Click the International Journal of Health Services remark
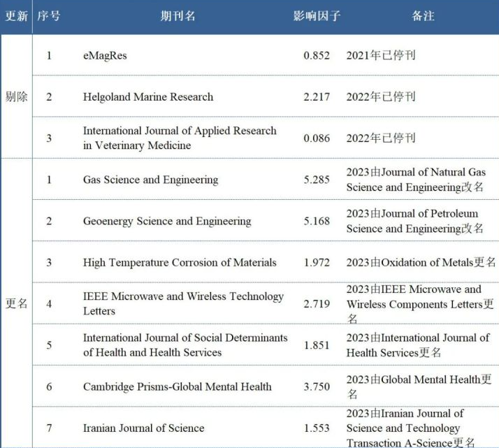The width and height of the screenshot is (499, 448). point(418,345)
